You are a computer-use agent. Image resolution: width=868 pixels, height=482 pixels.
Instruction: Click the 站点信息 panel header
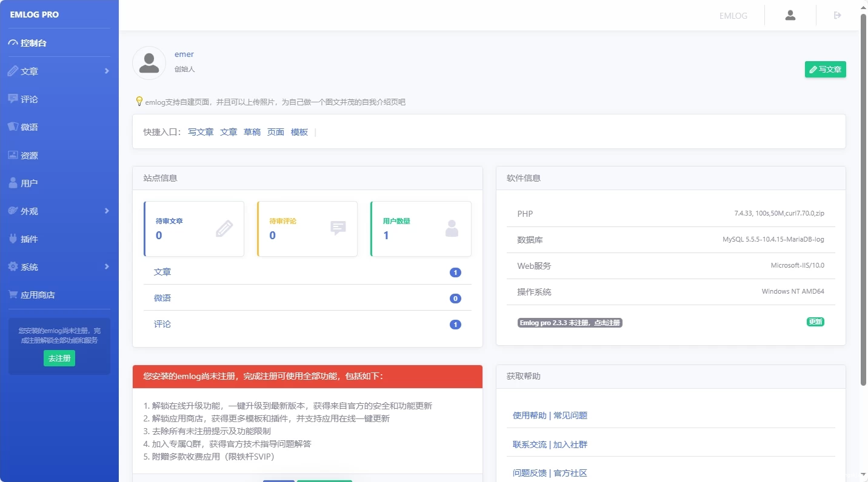coord(307,178)
